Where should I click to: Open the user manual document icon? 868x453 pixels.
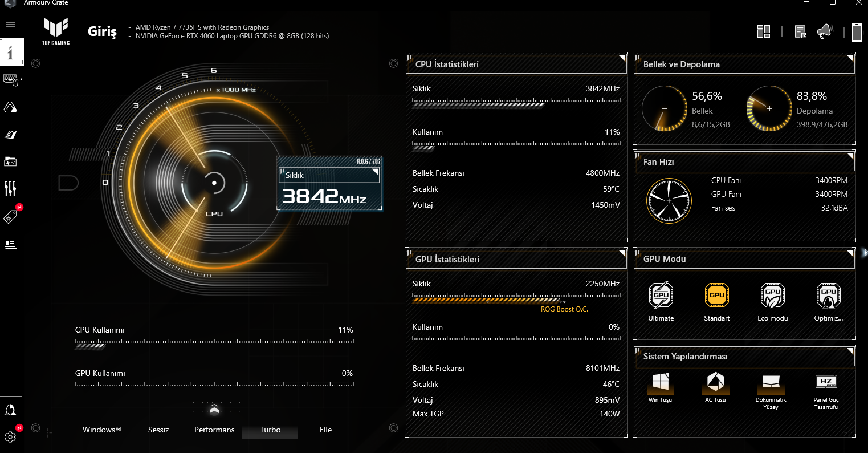pos(801,32)
